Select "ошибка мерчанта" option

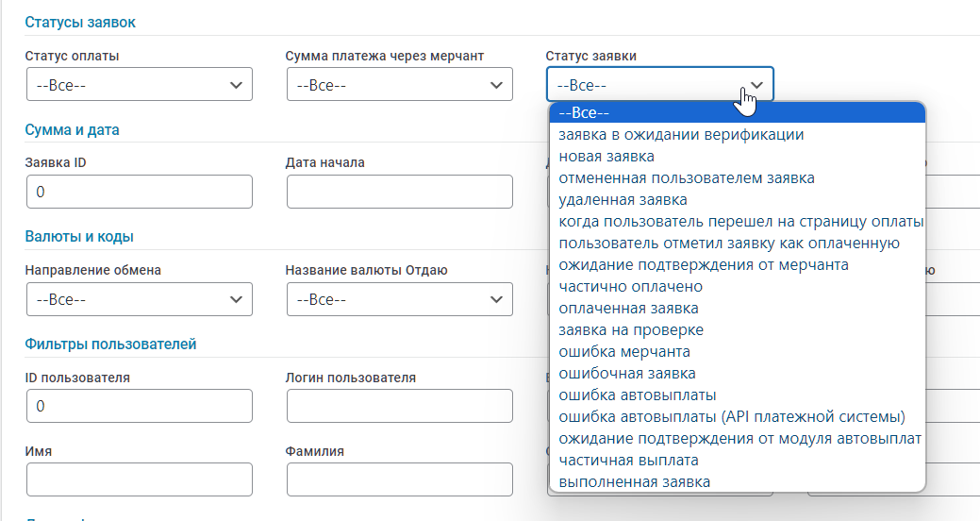click(x=624, y=351)
